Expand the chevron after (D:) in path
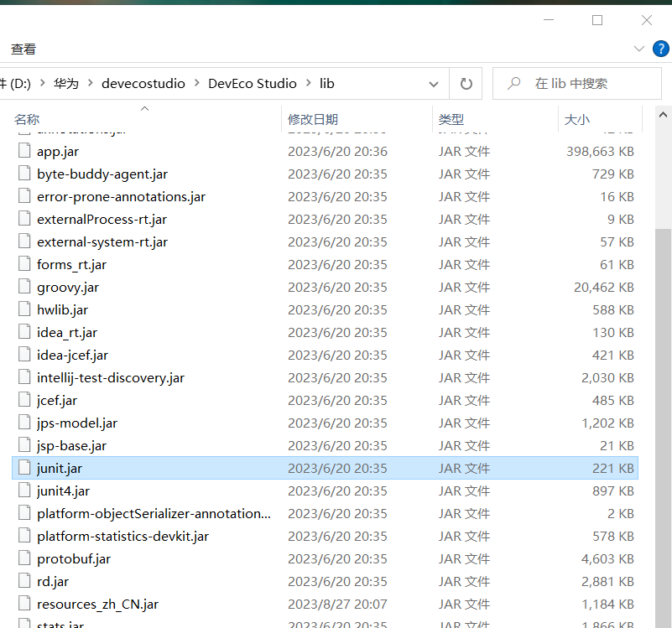672x628 pixels. 43,83
